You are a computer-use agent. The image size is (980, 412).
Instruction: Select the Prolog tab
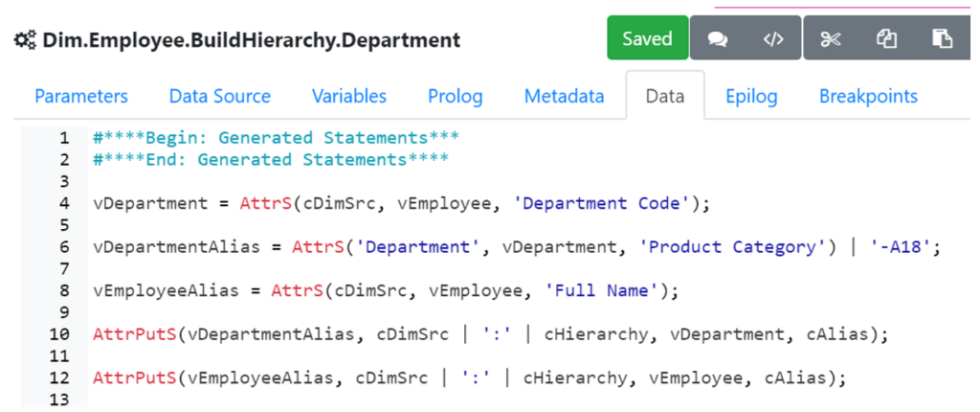tap(456, 96)
